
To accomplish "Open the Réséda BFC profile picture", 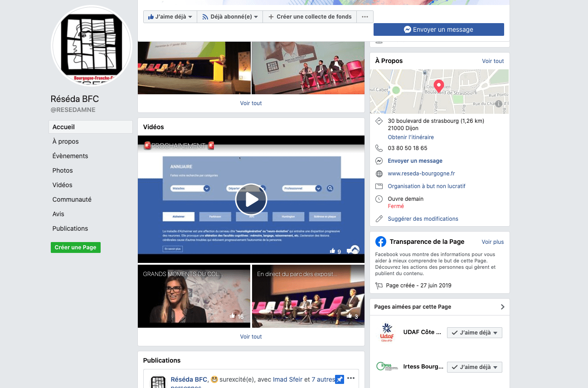I will (x=92, y=46).
